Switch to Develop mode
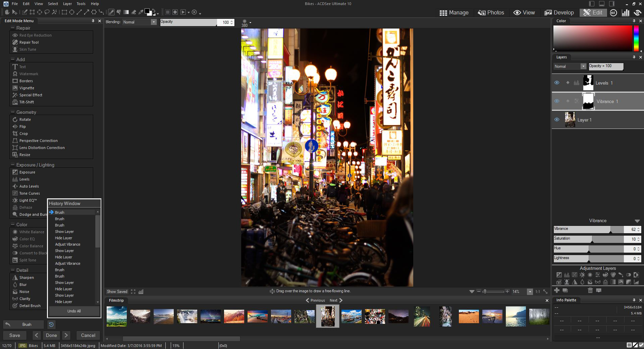 [x=559, y=12]
